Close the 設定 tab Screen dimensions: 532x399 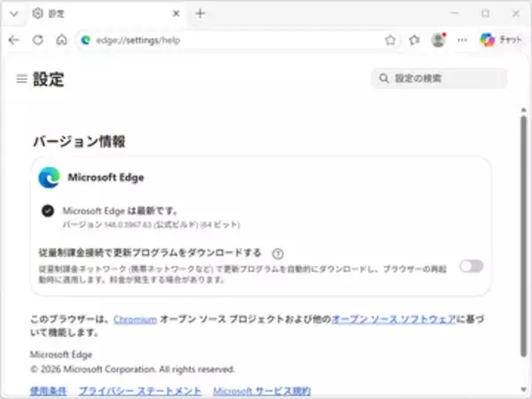point(176,13)
